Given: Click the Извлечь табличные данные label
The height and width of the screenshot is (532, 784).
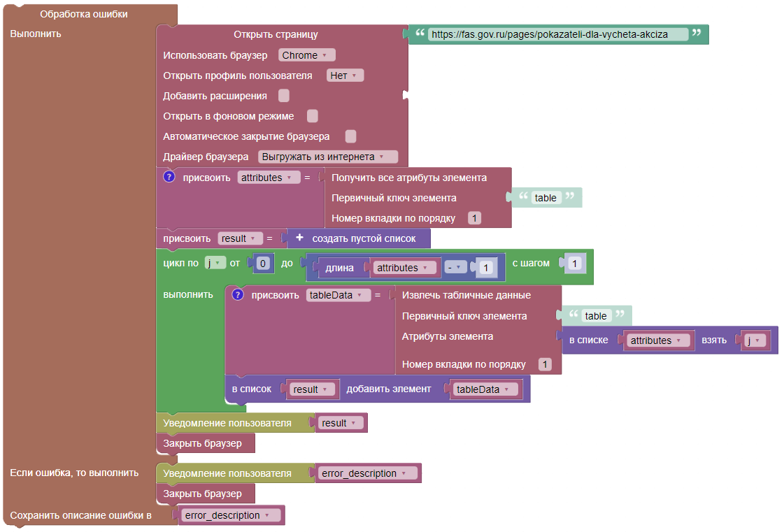Looking at the screenshot, I should pyautogui.click(x=466, y=295).
